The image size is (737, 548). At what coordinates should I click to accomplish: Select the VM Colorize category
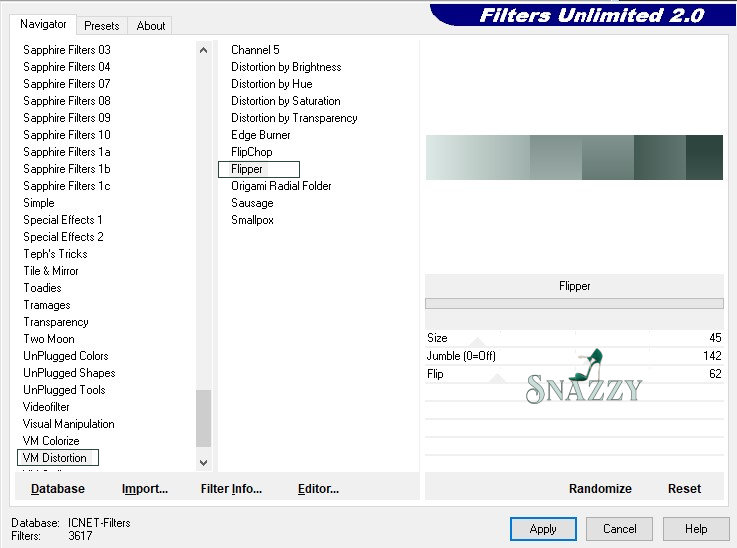[x=51, y=441]
